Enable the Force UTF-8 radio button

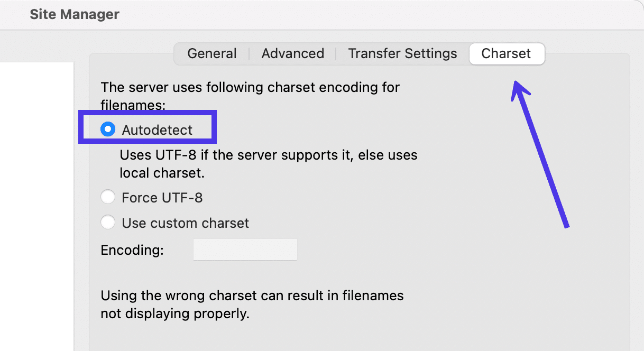pos(108,198)
